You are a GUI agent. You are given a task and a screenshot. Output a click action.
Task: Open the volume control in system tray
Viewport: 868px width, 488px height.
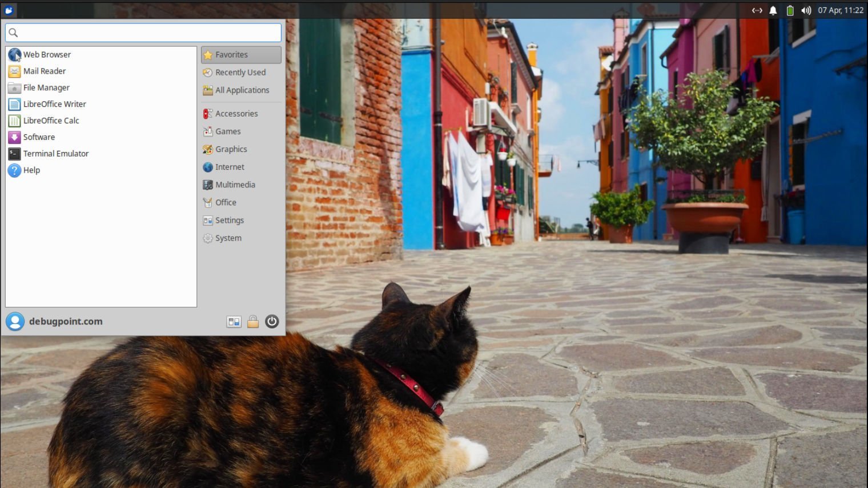coord(806,10)
